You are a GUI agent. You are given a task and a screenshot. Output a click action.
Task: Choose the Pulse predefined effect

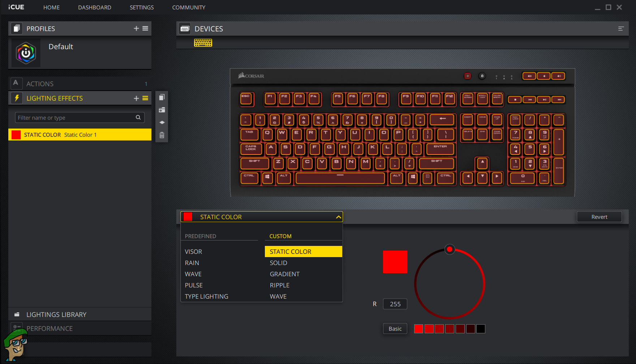194,285
